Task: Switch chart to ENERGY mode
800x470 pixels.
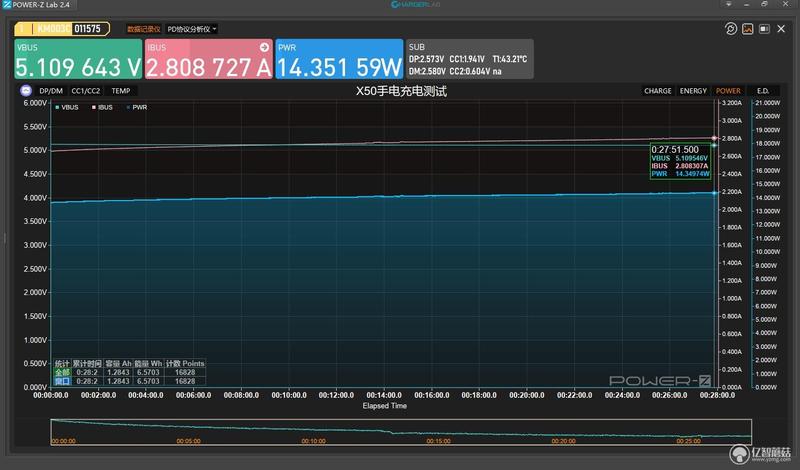Action: coord(693,91)
